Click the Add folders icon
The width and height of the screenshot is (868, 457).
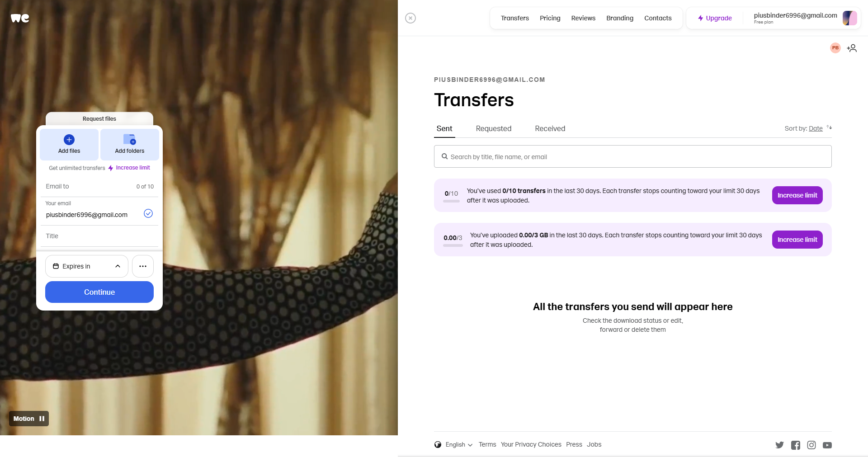pos(130,139)
